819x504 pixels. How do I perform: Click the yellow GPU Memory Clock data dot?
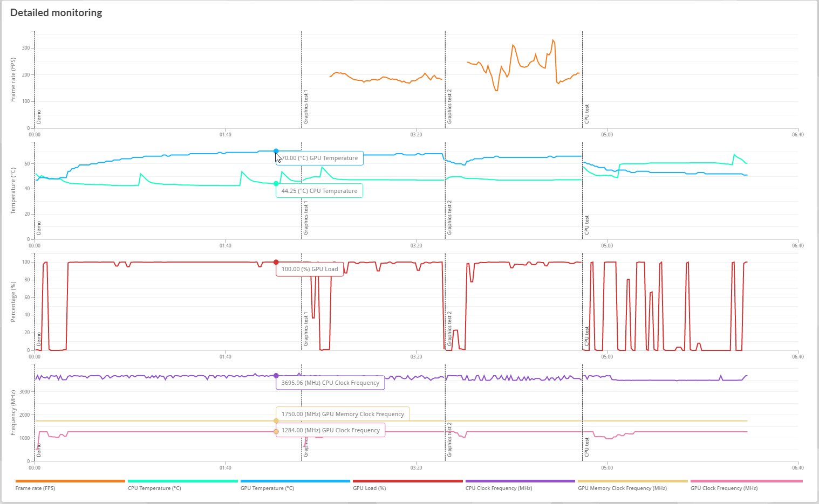pos(276,421)
